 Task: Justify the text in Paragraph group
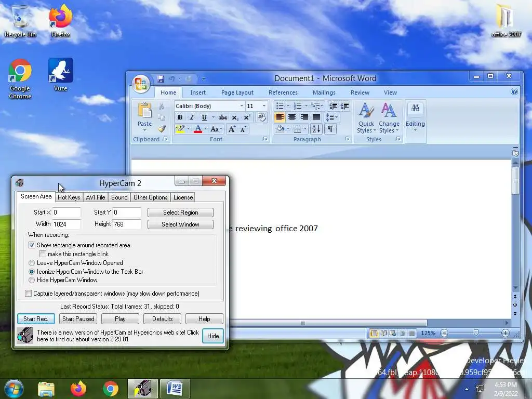pos(316,117)
